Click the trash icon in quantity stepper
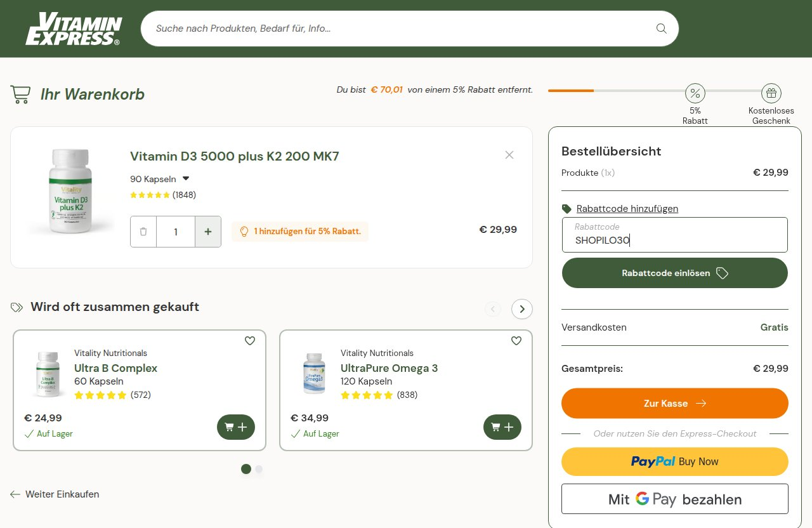Screen dimensions: 812x528 tap(143, 232)
